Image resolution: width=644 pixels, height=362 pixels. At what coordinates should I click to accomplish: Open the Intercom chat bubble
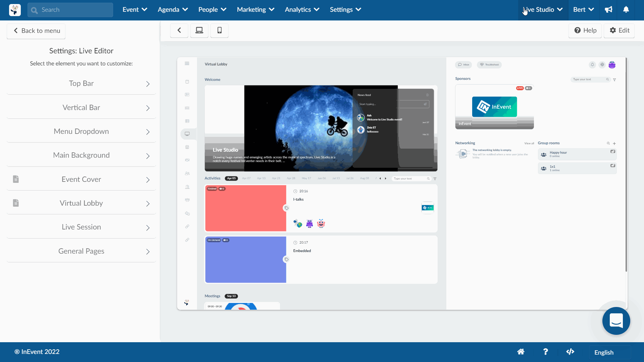pos(616,321)
